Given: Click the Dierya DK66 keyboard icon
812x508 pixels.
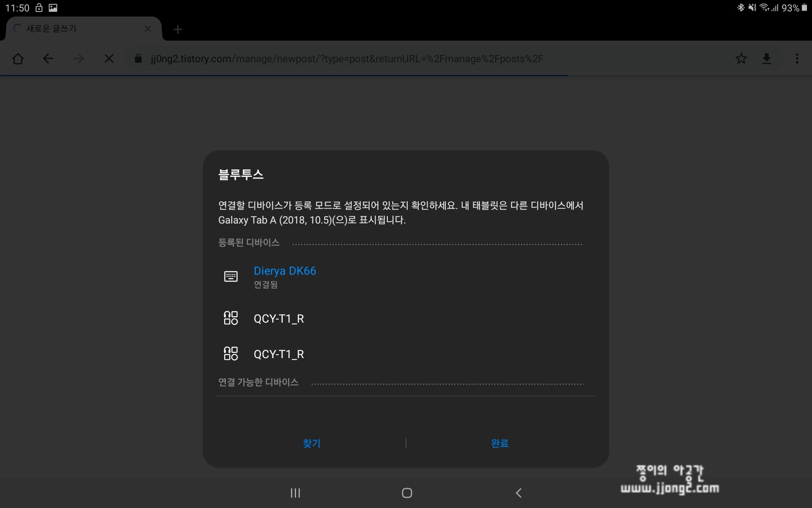Looking at the screenshot, I should coord(230,276).
